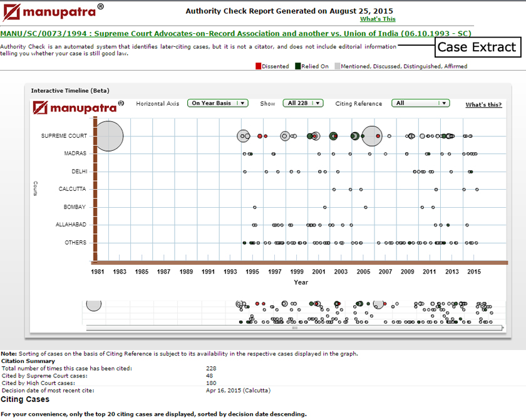Click a circle in the overview mini-map
Image resolution: width=526 pixels, height=420 pixels.
(94, 305)
